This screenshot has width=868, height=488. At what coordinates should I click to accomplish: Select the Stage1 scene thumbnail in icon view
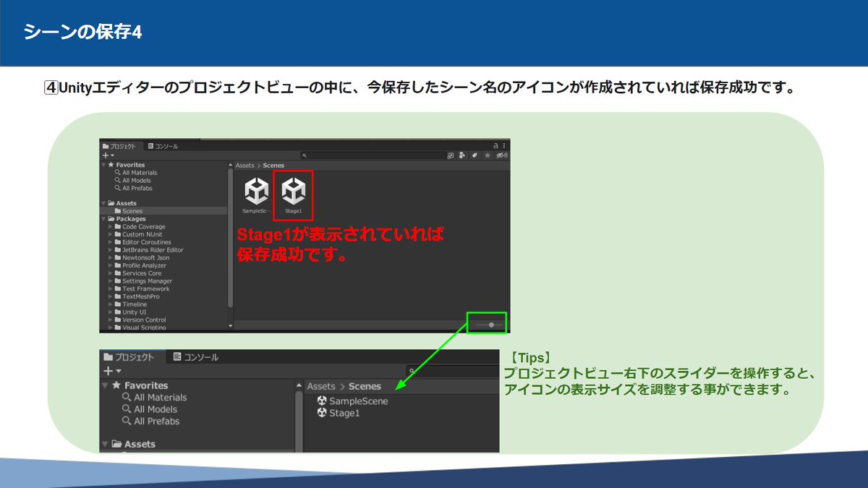293,195
